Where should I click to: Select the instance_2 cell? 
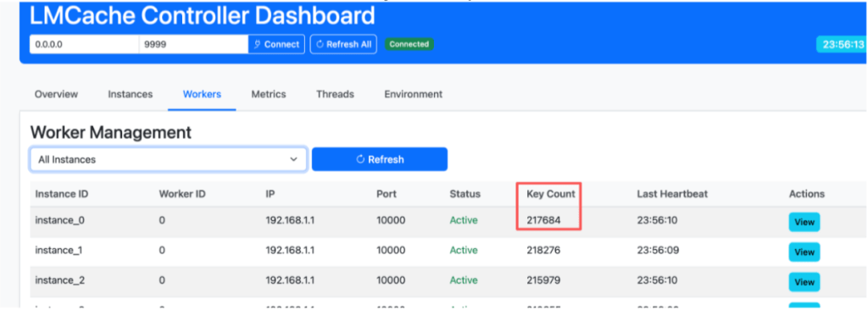tap(60, 280)
